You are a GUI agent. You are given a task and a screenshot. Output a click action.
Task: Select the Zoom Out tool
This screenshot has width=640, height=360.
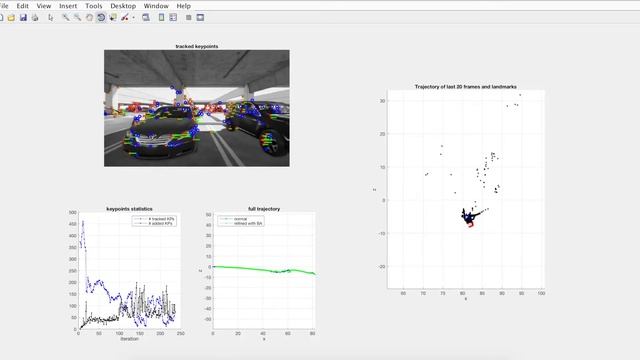[x=78, y=18]
